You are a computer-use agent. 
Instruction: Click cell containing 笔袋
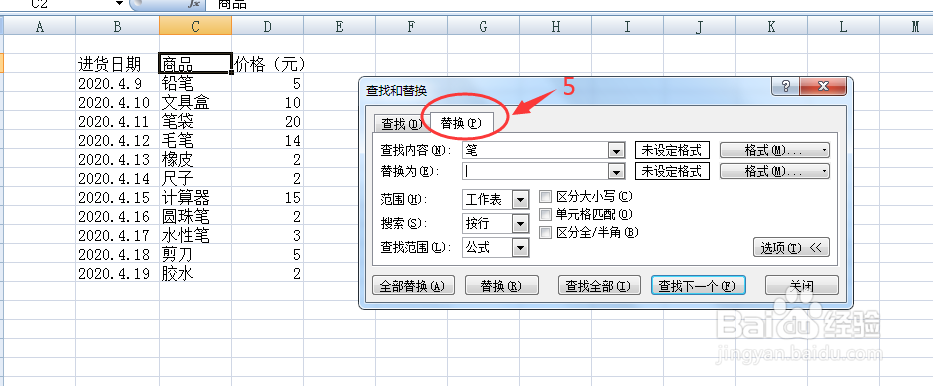[x=195, y=121]
